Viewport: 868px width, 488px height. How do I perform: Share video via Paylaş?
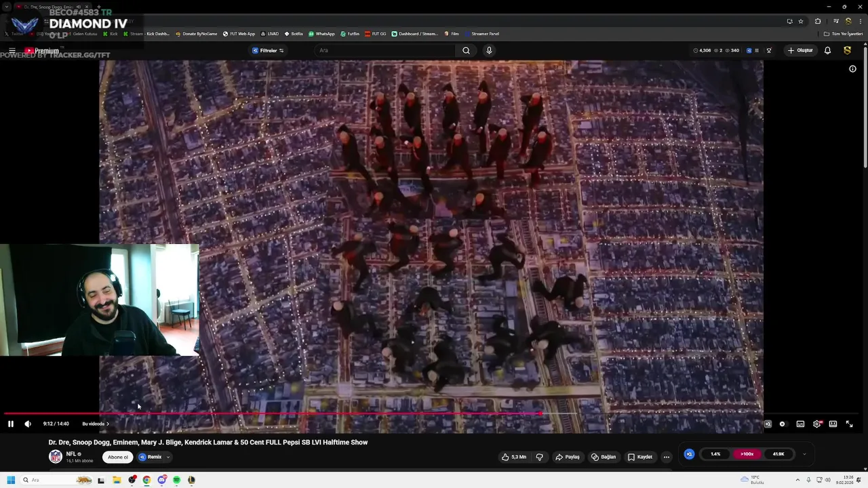[568, 457]
